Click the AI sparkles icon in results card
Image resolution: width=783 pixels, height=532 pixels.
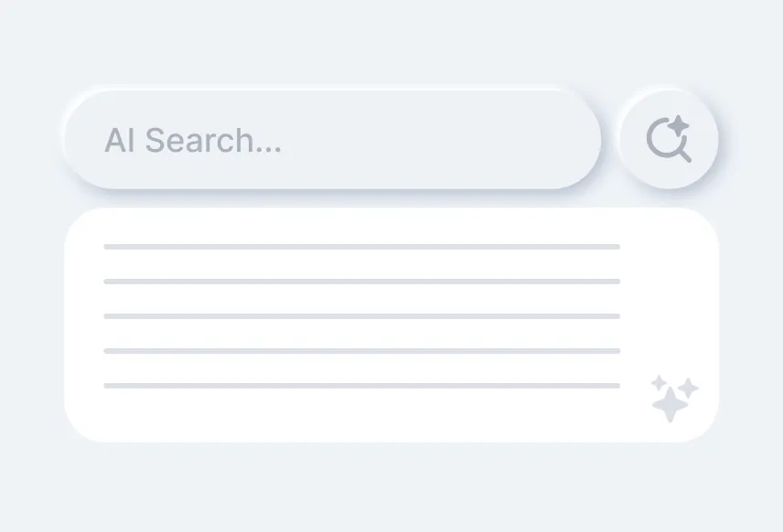(673, 399)
